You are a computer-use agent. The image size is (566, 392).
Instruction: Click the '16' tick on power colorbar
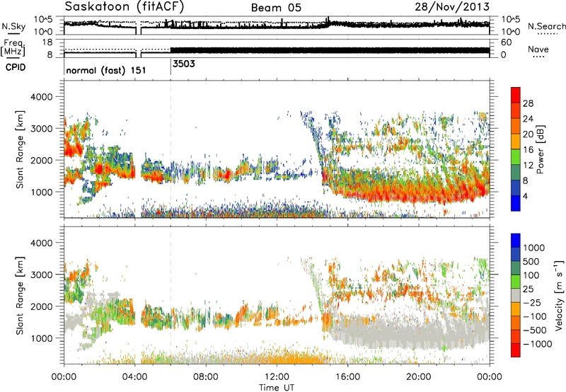pyautogui.click(x=528, y=150)
